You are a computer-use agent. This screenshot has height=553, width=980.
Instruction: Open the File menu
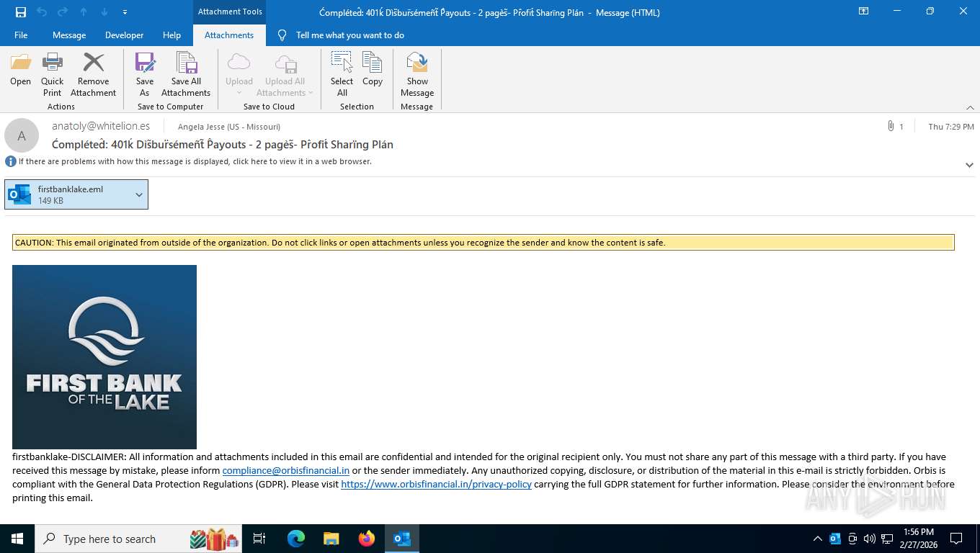(21, 35)
